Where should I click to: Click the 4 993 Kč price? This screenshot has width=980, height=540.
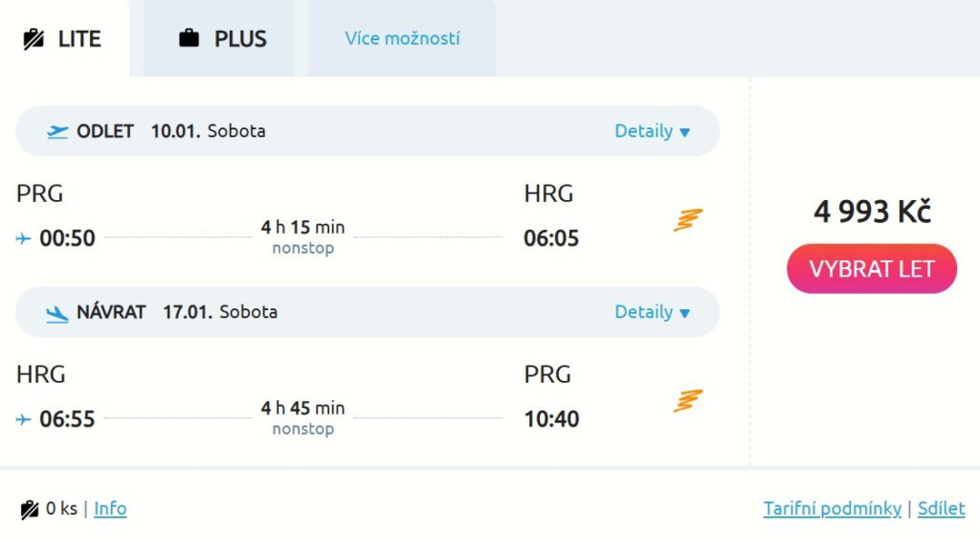coord(872,212)
